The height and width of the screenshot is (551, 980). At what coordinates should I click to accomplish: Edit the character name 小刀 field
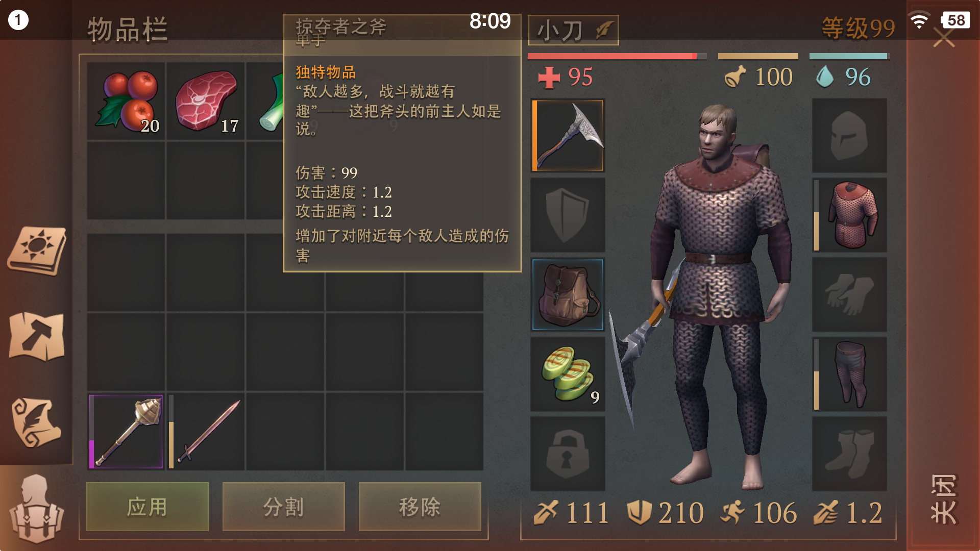[573, 30]
